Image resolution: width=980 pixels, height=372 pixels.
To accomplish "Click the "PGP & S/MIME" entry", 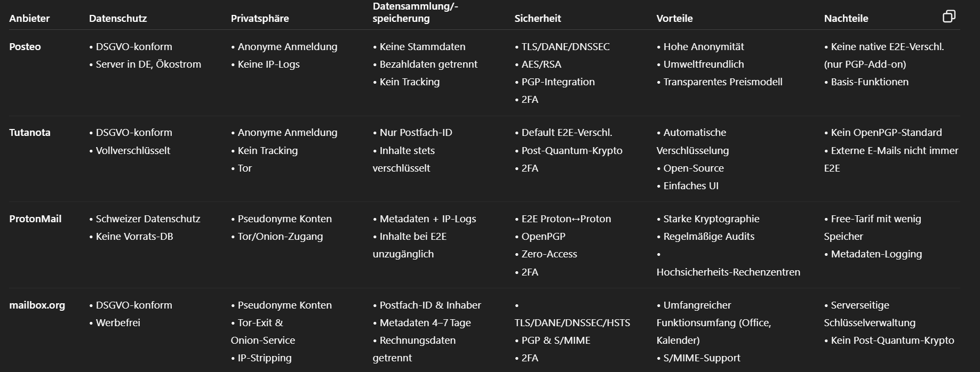I will (556, 340).
